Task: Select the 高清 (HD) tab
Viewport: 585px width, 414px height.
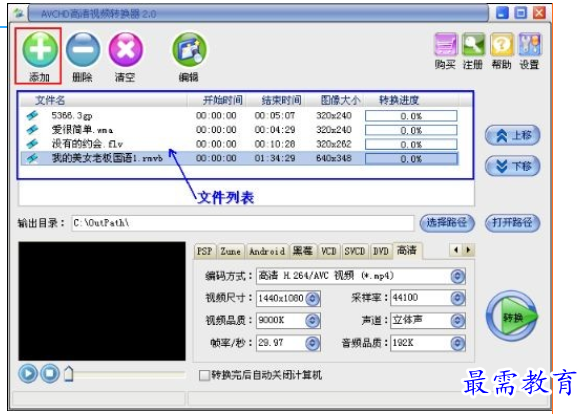Action: 407,250
